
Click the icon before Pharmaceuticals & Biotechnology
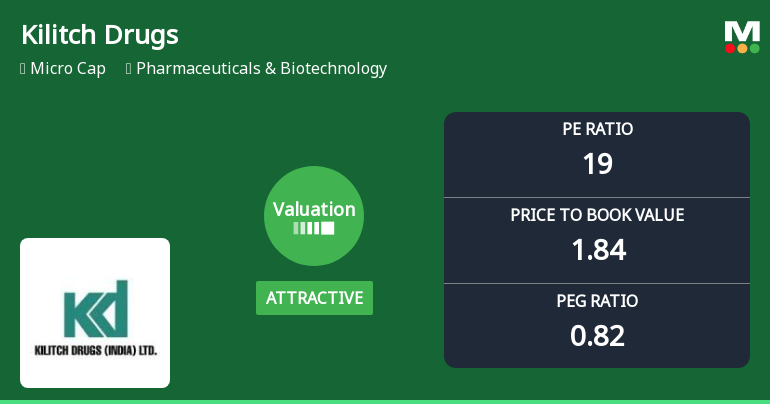click(129, 69)
